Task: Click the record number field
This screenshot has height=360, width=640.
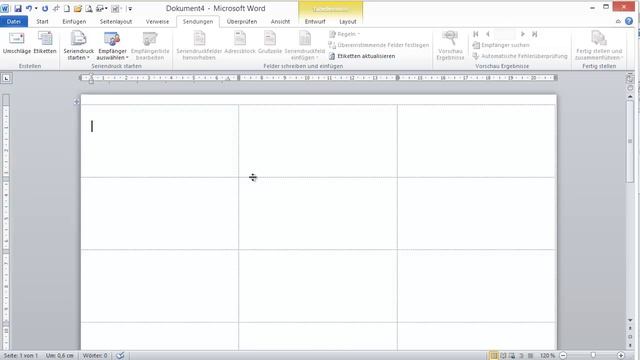Action: coord(505,34)
